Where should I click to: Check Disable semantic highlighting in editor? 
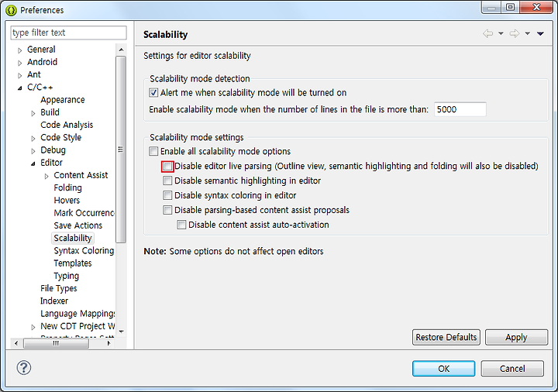pos(167,181)
